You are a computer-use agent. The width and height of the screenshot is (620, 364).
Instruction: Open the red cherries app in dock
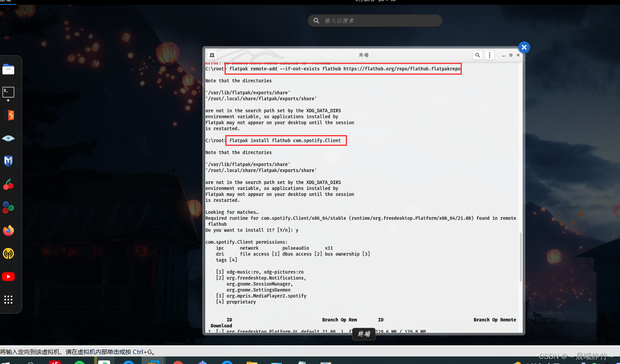click(x=8, y=184)
